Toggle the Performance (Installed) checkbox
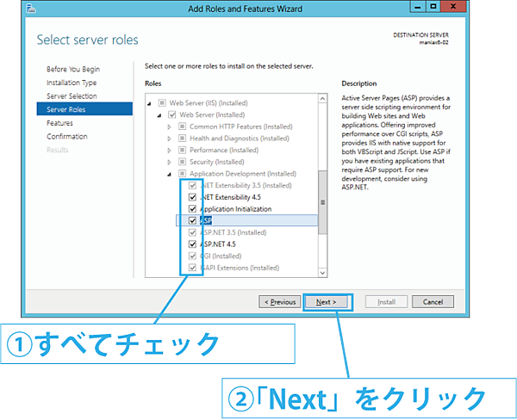This screenshot has width=517, height=420. point(182,150)
